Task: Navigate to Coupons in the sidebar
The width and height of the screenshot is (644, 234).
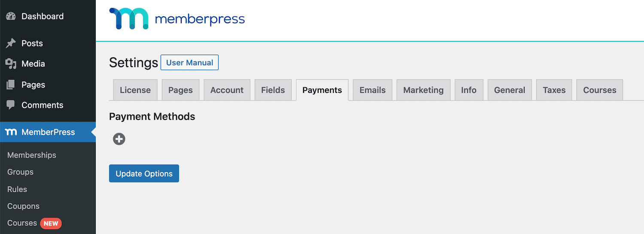Action: [x=23, y=206]
